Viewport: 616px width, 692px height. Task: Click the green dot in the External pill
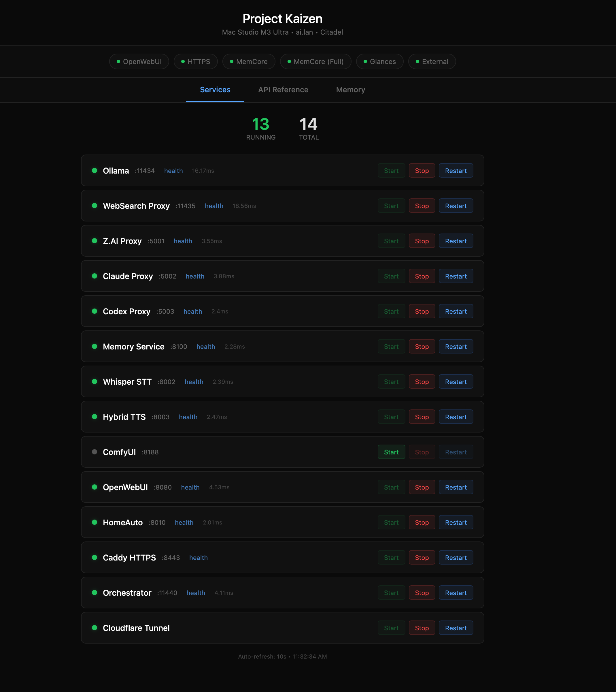417,61
